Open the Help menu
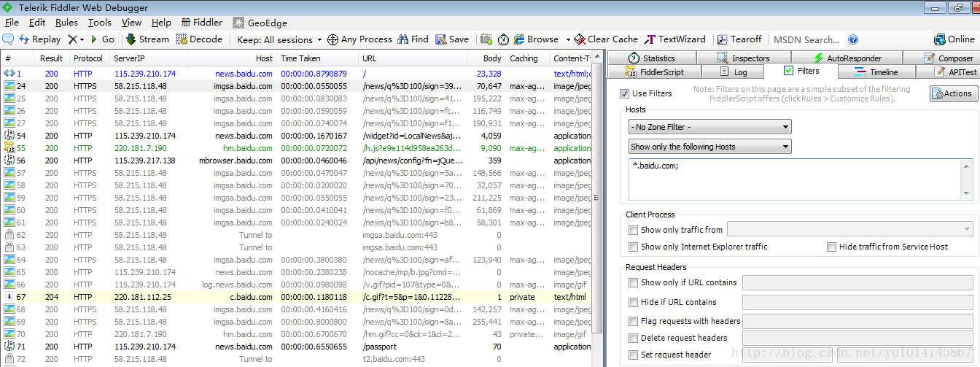 pos(161,23)
